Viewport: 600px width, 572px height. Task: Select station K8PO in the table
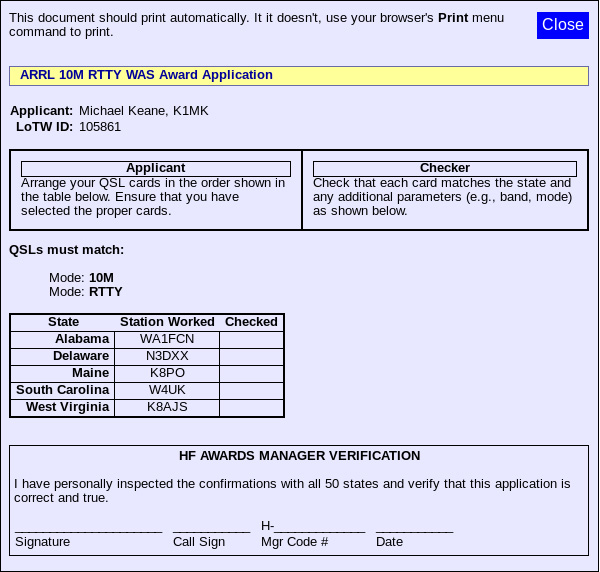167,373
